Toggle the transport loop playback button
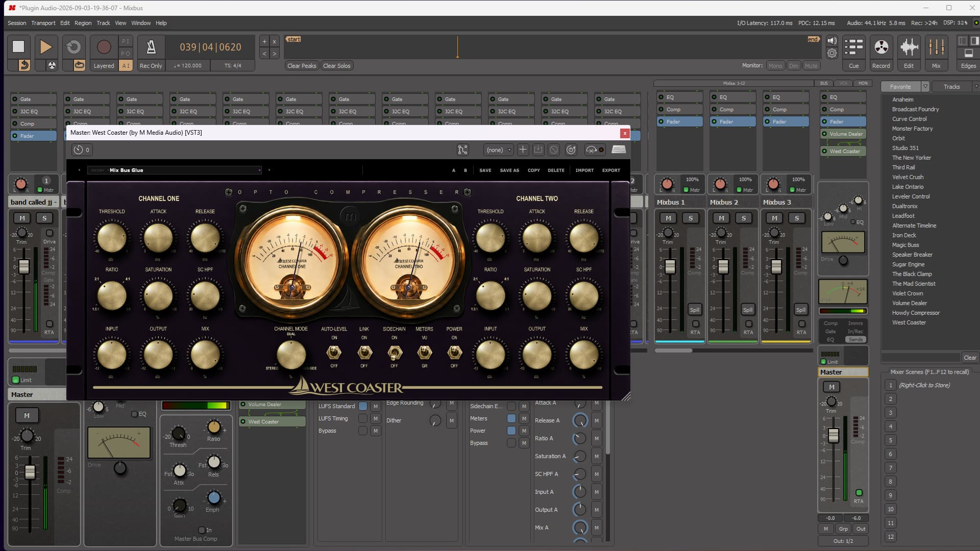Screen dimensions: 980x551 [73, 47]
